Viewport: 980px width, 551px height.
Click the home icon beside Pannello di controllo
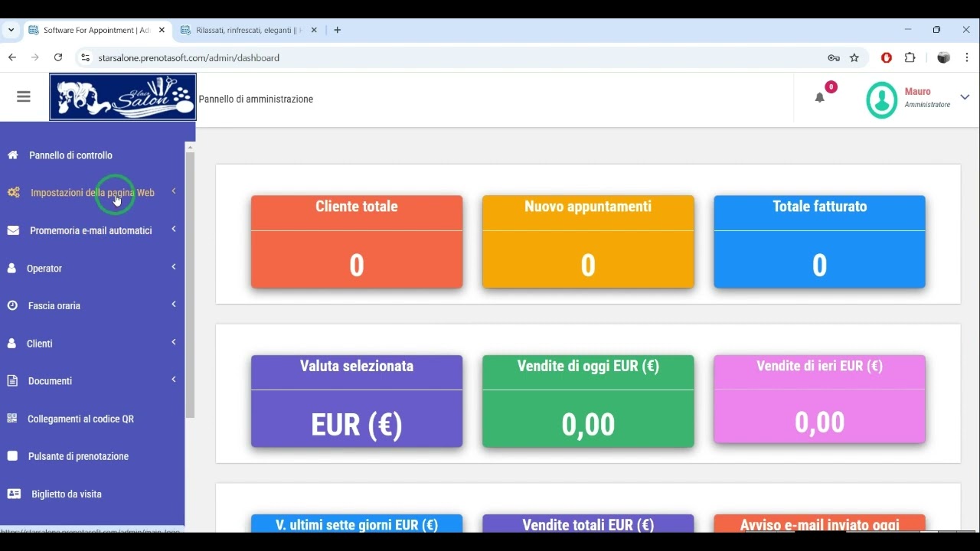pos(13,155)
